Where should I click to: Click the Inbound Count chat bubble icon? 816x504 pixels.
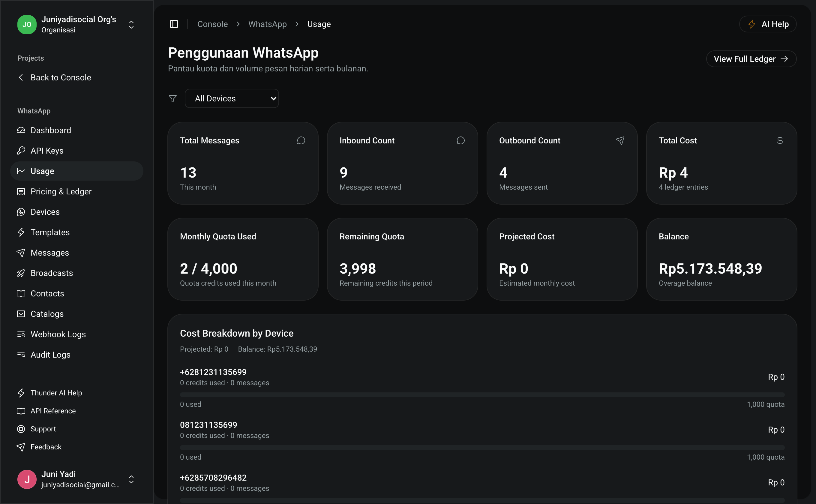pos(461,141)
